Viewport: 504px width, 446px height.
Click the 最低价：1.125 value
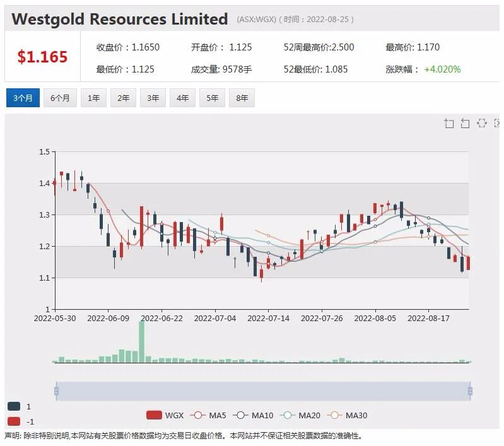coord(126,69)
